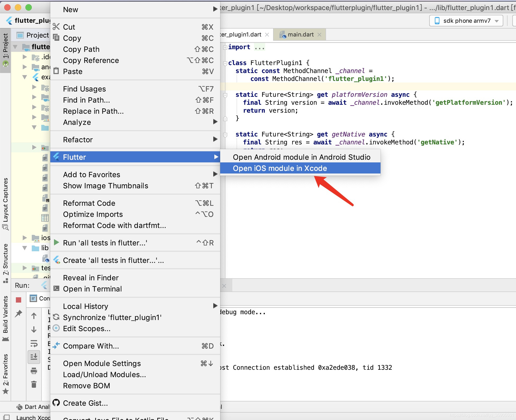Click the red Stop run icon
Image resolution: width=516 pixels, height=420 pixels.
[x=19, y=300]
